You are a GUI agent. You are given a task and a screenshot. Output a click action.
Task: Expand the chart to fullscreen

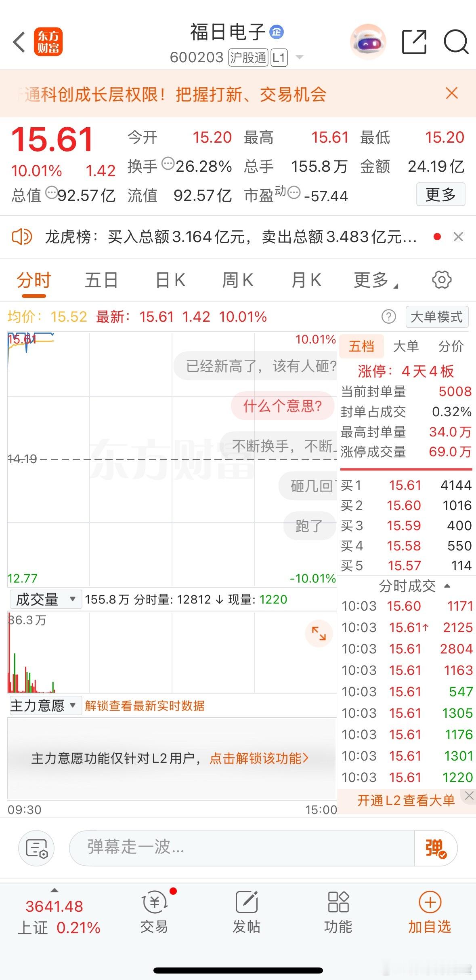click(319, 633)
